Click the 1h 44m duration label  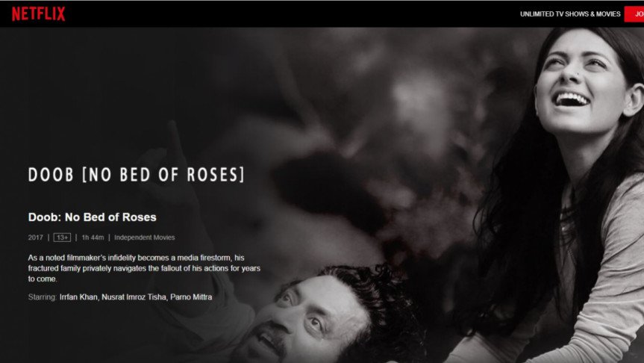click(93, 238)
